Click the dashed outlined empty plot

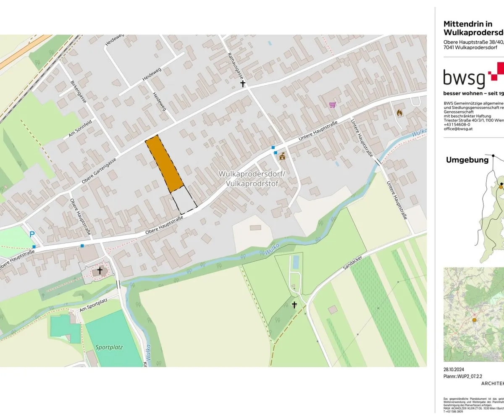pyautogui.click(x=183, y=199)
